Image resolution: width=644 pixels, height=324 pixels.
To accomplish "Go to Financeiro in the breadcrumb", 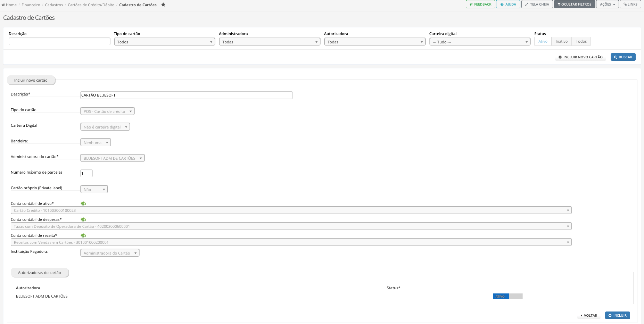I will [31, 5].
